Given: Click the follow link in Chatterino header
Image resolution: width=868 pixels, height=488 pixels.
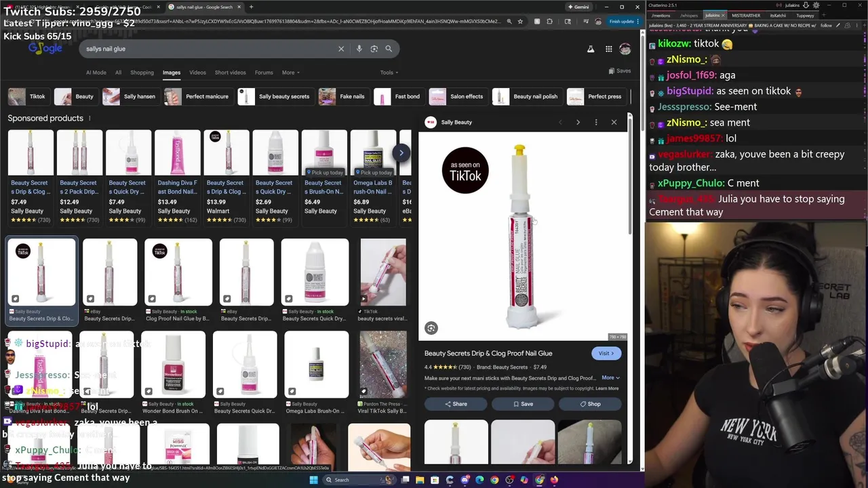Looking at the screenshot, I should (x=826, y=26).
